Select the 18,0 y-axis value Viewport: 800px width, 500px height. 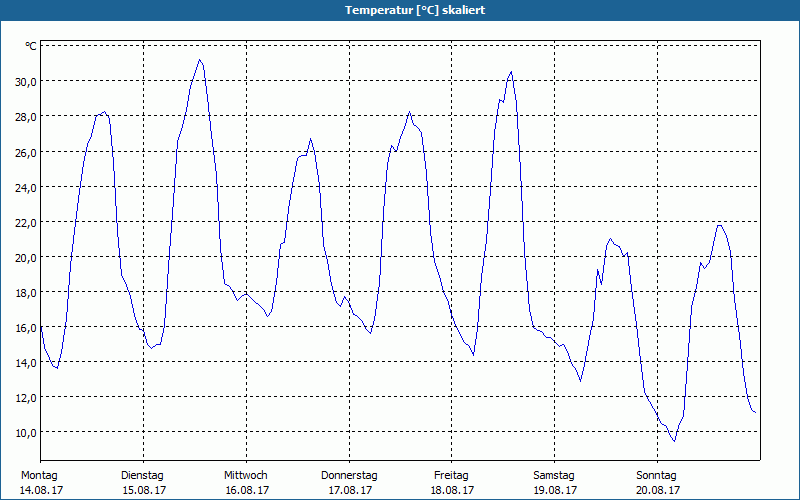[x=26, y=293]
